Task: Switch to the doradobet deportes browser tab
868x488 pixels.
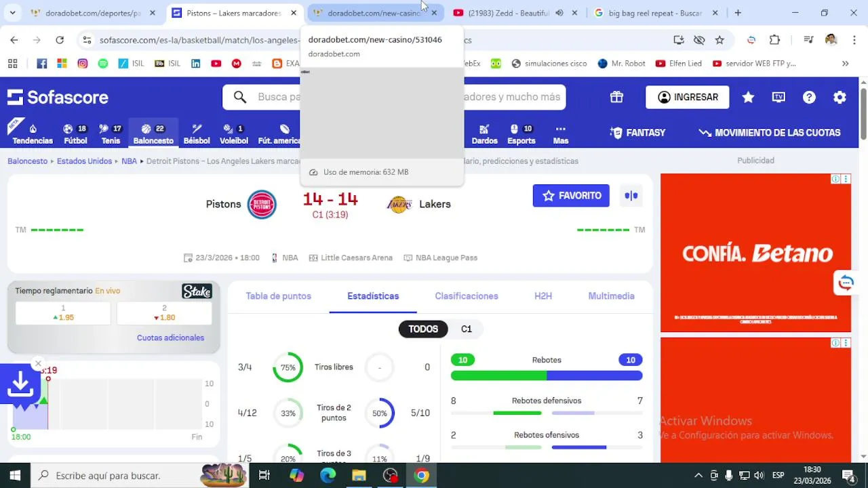Action: coord(93,13)
